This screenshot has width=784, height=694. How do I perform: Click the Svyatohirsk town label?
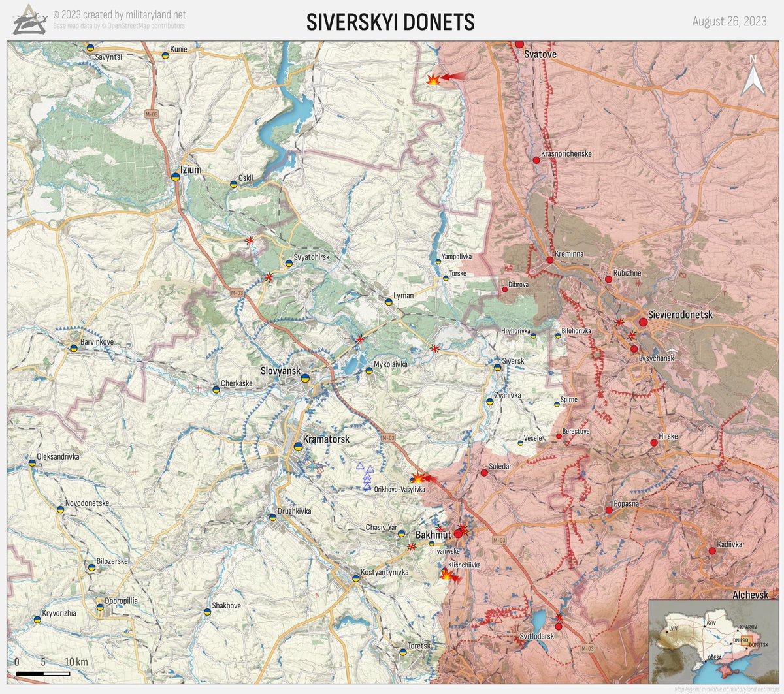(x=312, y=257)
